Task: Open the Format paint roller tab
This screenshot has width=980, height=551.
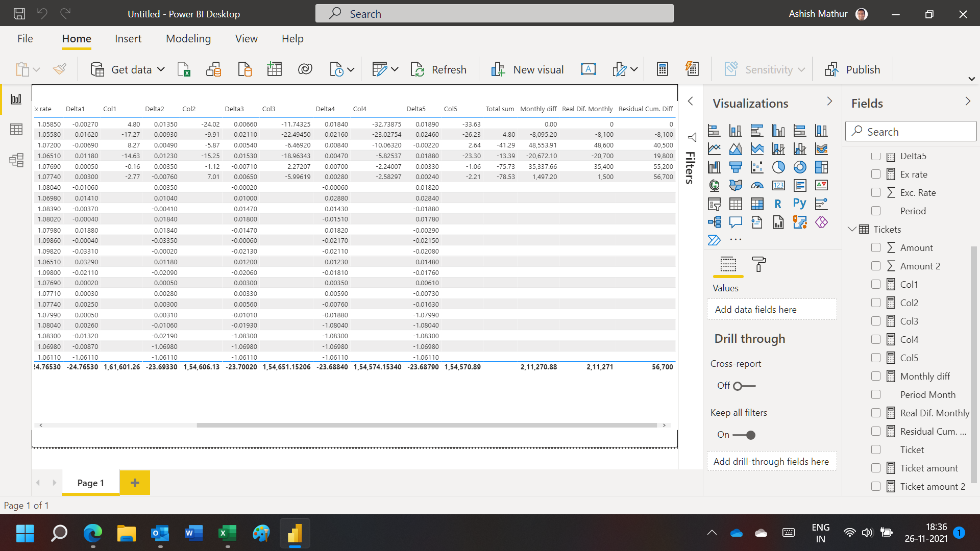Action: coord(759,264)
